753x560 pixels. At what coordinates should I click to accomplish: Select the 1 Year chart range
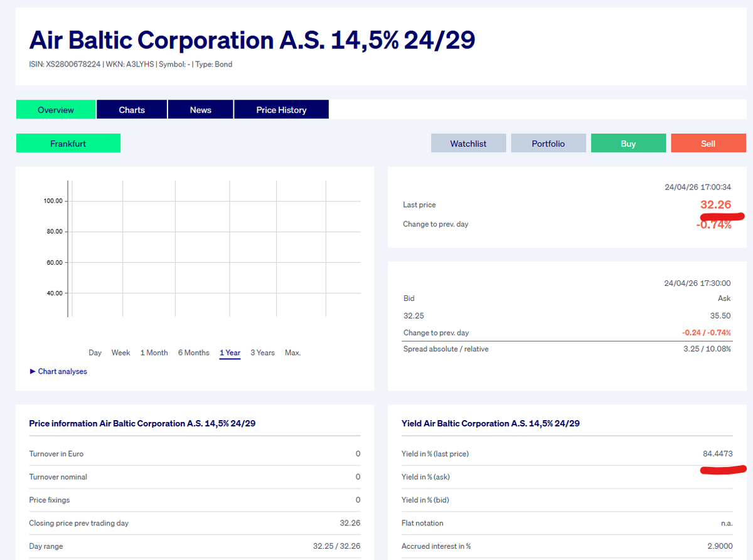pos(230,353)
